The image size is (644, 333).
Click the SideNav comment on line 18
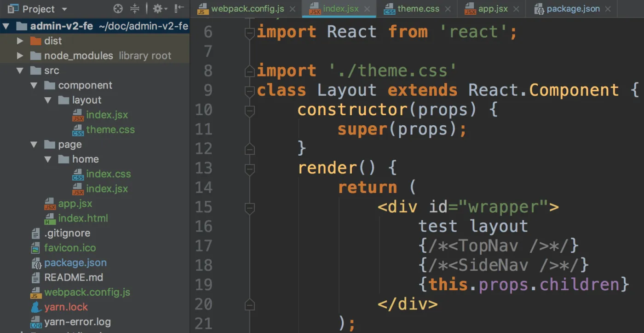point(503,265)
